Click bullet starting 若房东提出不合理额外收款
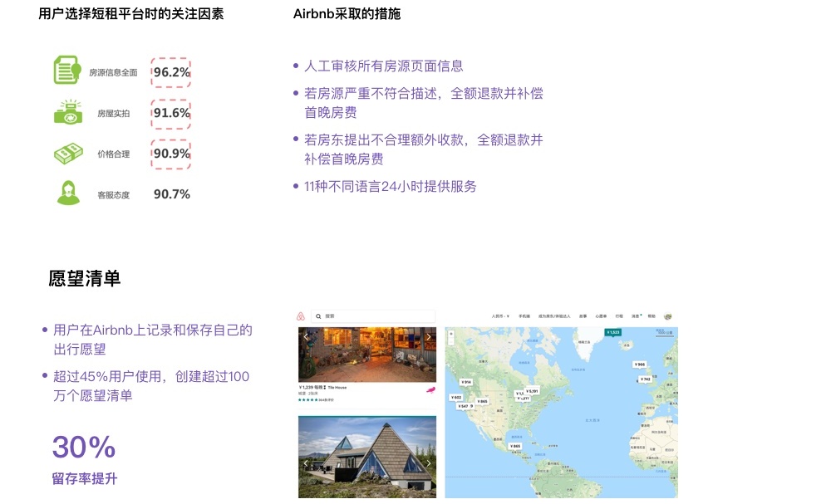Screen dimensions: 831x504 pyautogui.click(x=424, y=149)
